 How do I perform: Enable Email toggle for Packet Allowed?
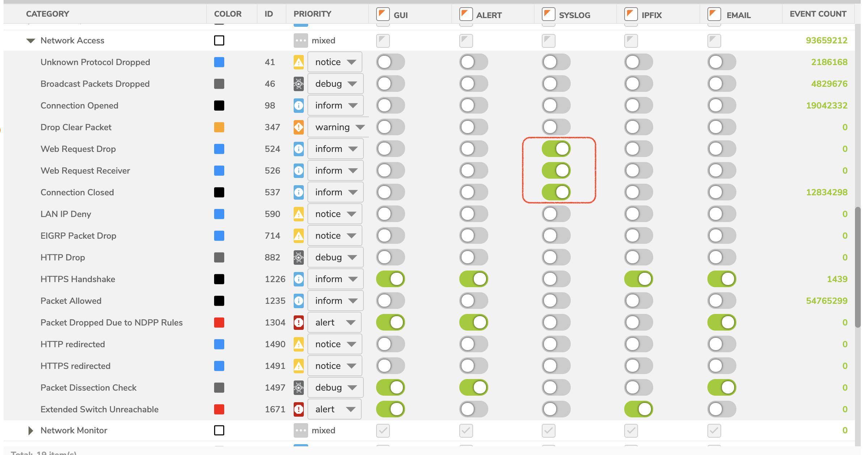722,301
